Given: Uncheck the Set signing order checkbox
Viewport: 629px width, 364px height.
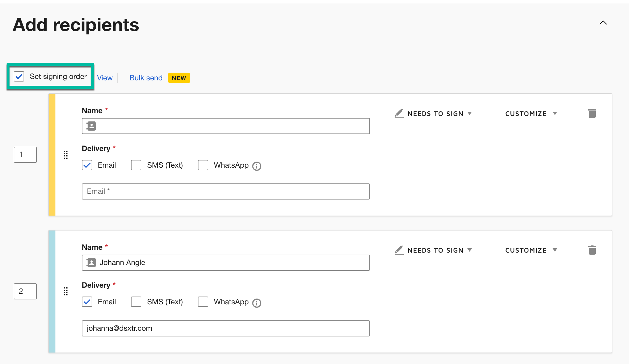Looking at the screenshot, I should 19,77.
